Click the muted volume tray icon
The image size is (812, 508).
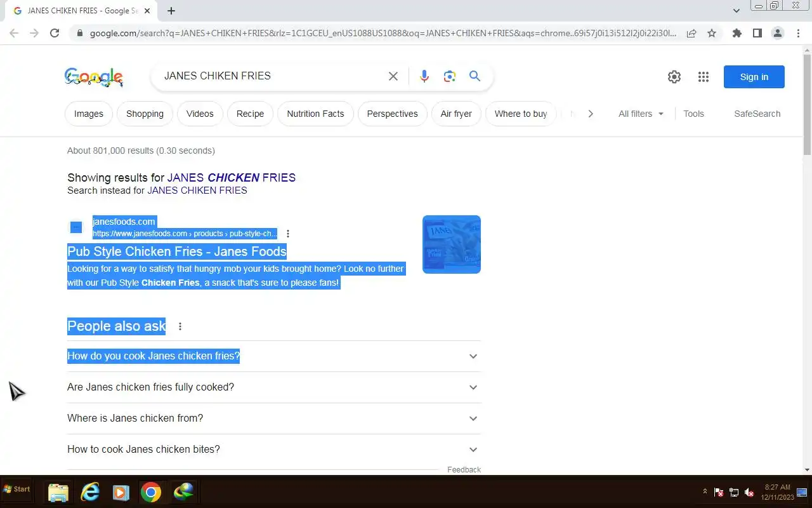749,492
